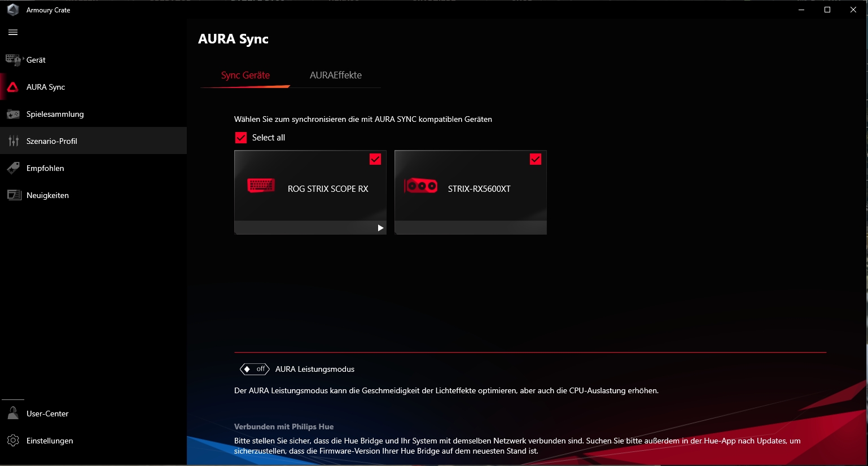The height and width of the screenshot is (466, 868).
Task: Select the STRIX-RX5600XT device card
Action: 471,192
